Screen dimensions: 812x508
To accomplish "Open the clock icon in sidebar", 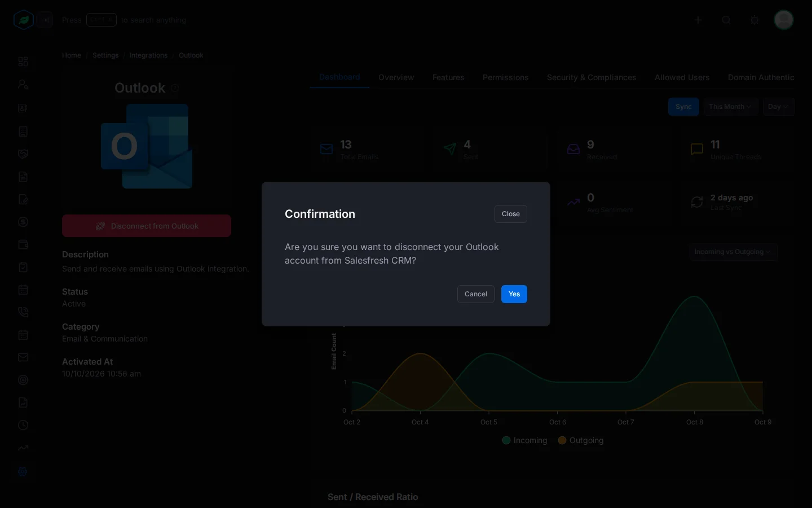I will pyautogui.click(x=23, y=425).
